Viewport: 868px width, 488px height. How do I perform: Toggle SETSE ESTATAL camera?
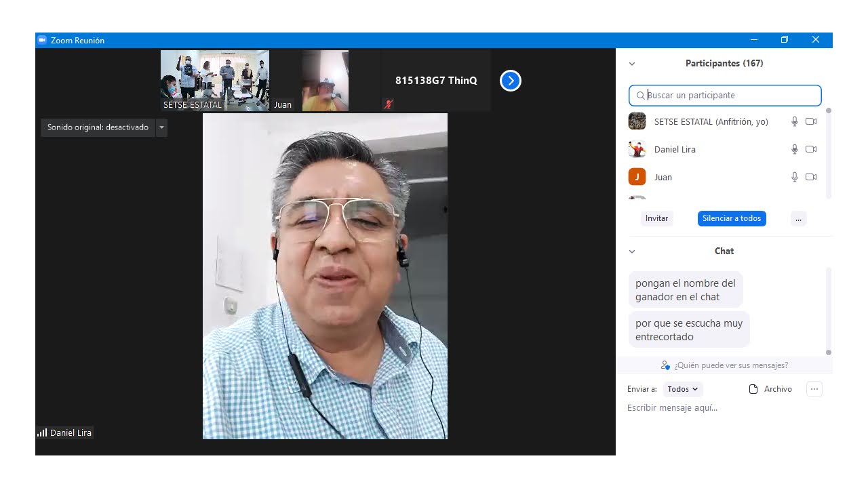click(811, 121)
